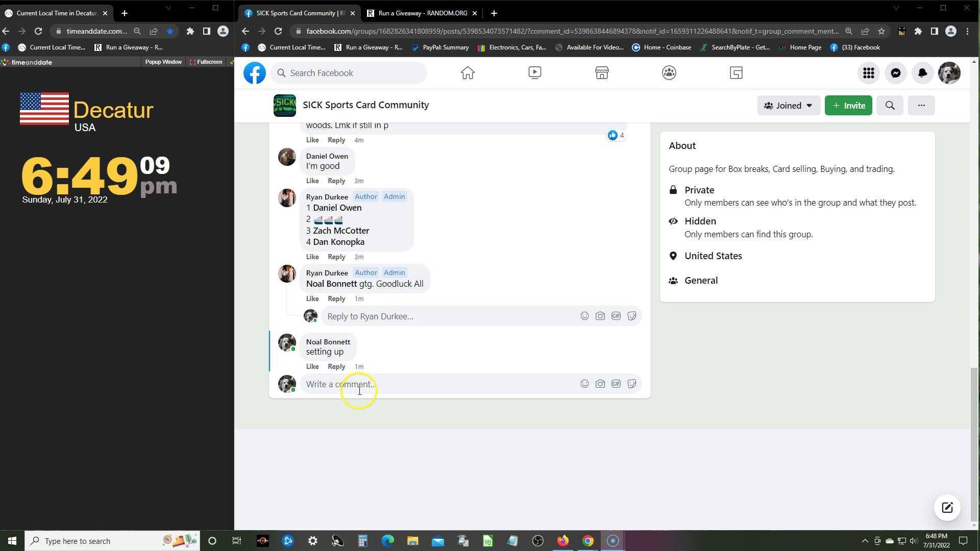Click the green Invite button
Viewport: 980px width, 551px height.
click(x=848, y=106)
